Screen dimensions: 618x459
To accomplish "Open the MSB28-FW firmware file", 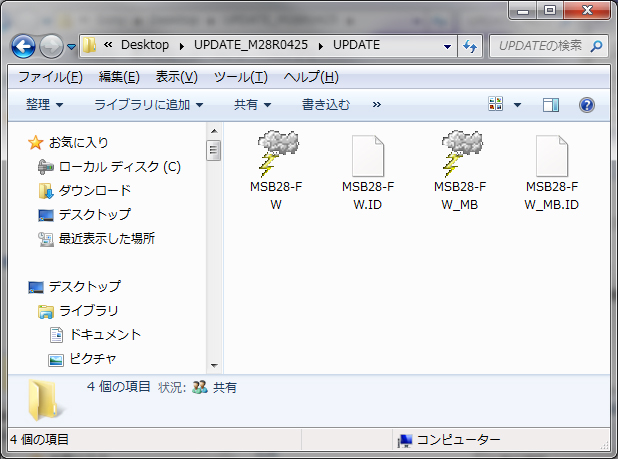I will point(276,156).
